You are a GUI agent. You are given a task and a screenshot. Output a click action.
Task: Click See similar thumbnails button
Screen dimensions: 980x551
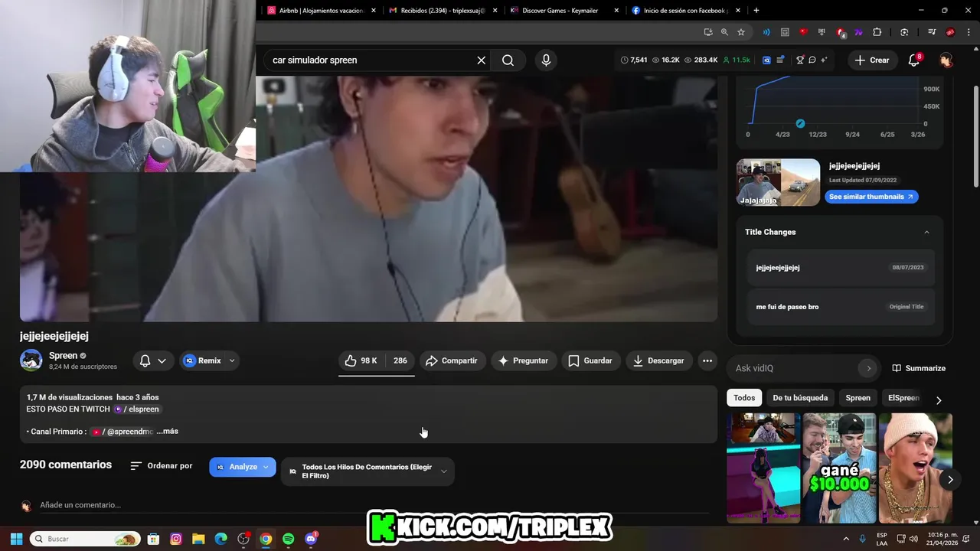871,197
